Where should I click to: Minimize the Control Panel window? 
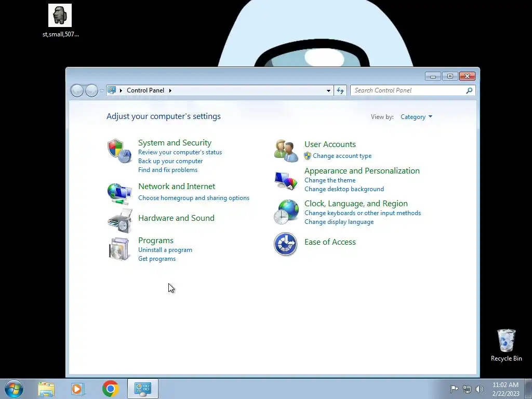[x=433, y=76]
